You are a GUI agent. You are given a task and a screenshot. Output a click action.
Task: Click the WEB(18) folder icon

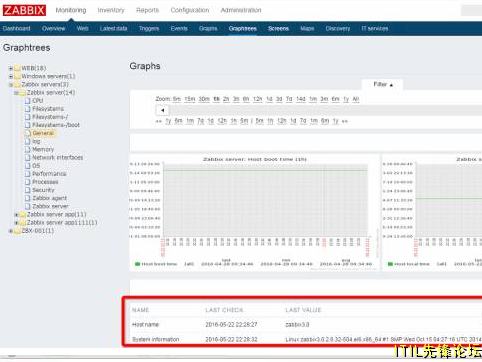point(17,68)
